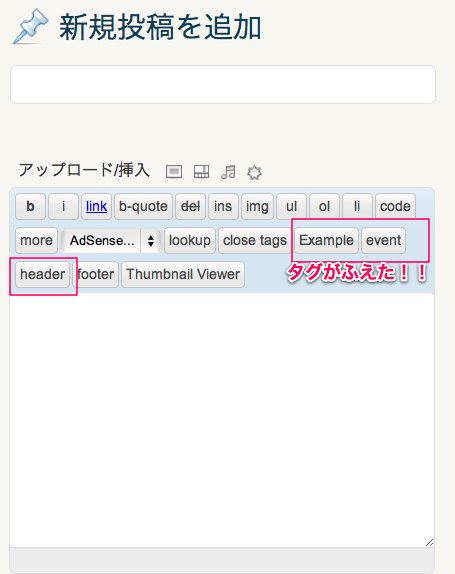Open the AdSense dropdown selector
455x574 pixels.
(x=111, y=241)
